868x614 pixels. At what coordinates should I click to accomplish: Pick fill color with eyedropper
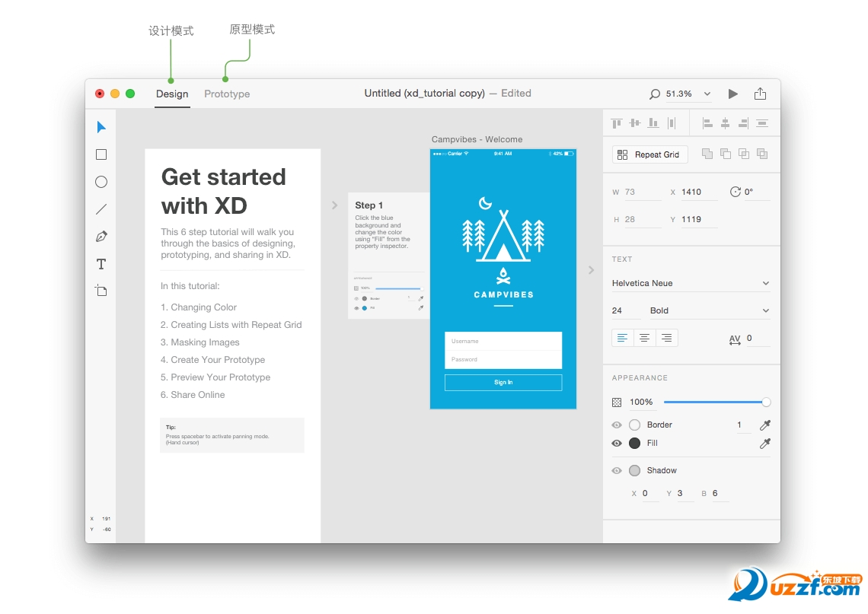pyautogui.click(x=765, y=443)
